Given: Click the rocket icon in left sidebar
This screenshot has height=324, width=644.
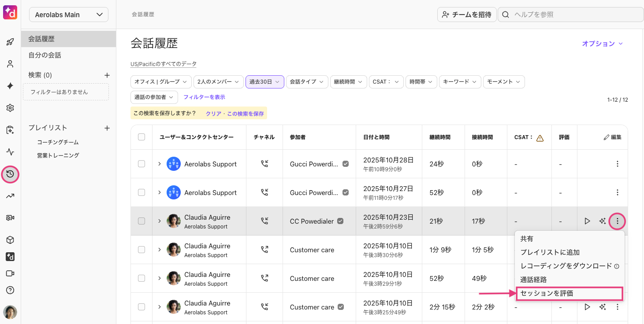Looking at the screenshot, I should point(10,42).
